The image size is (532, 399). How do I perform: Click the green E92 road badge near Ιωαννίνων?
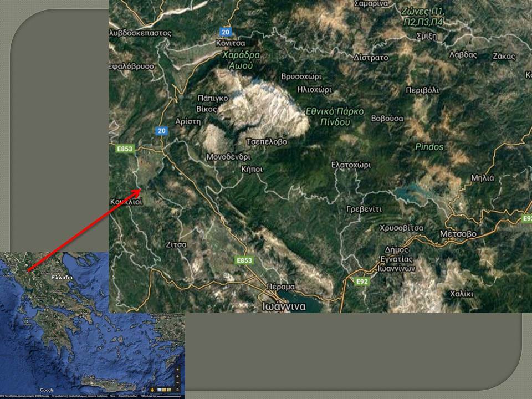tap(362, 282)
